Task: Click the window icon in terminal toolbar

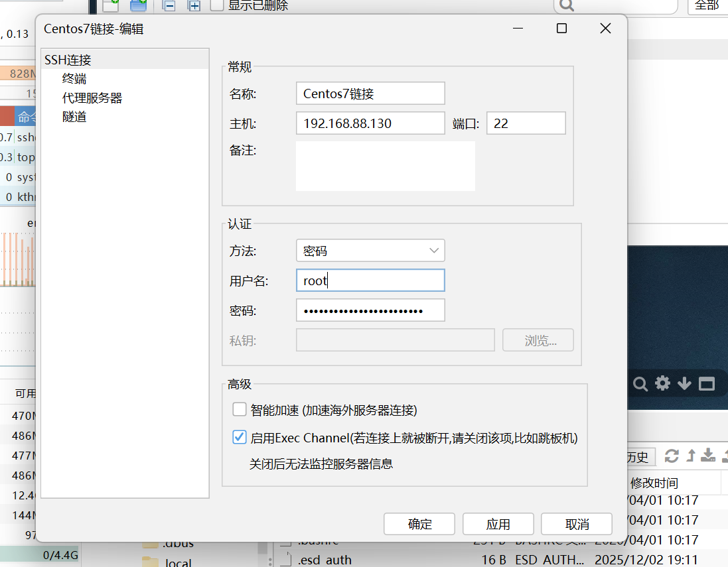Action: tap(707, 384)
